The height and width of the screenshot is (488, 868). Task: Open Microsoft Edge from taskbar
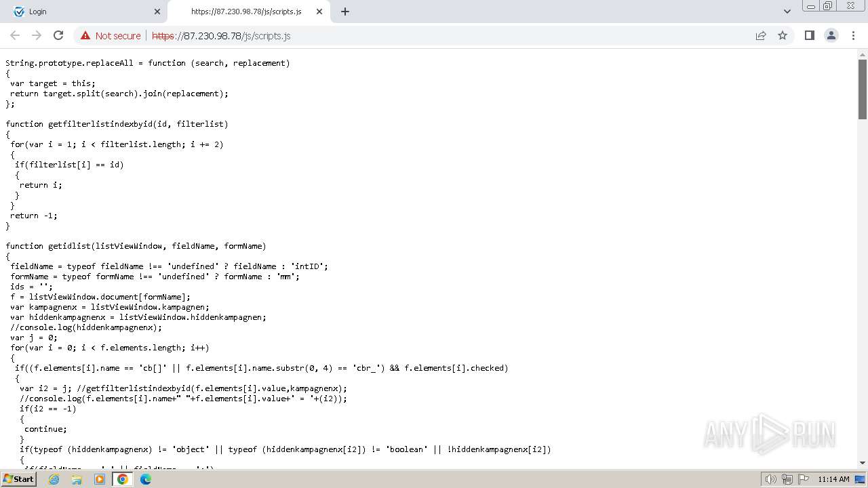[x=146, y=479]
